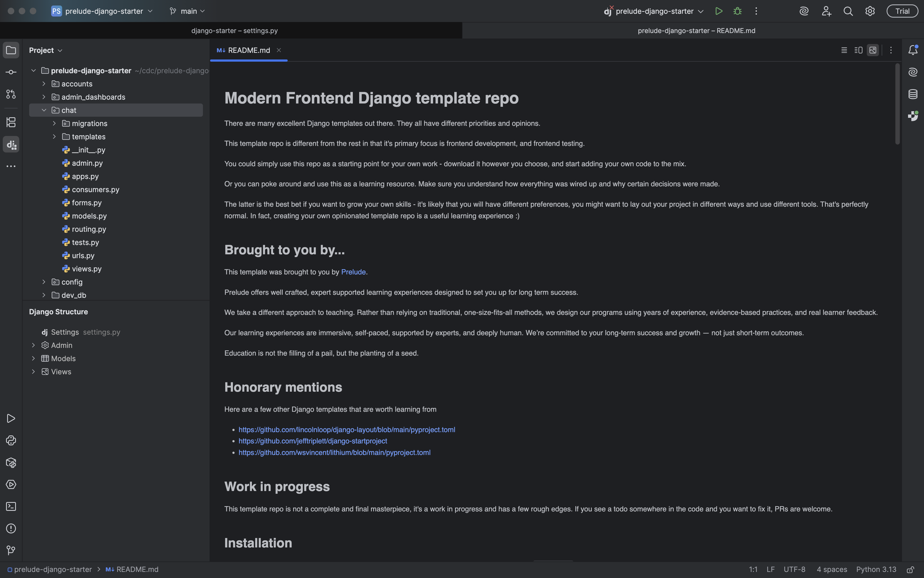Open the Commit tool window icon

coord(11,72)
